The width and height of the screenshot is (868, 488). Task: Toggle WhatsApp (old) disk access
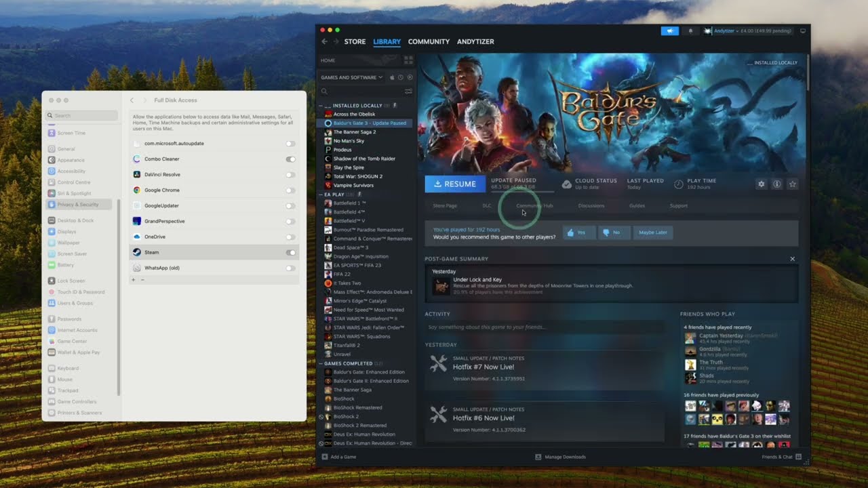(290, 268)
